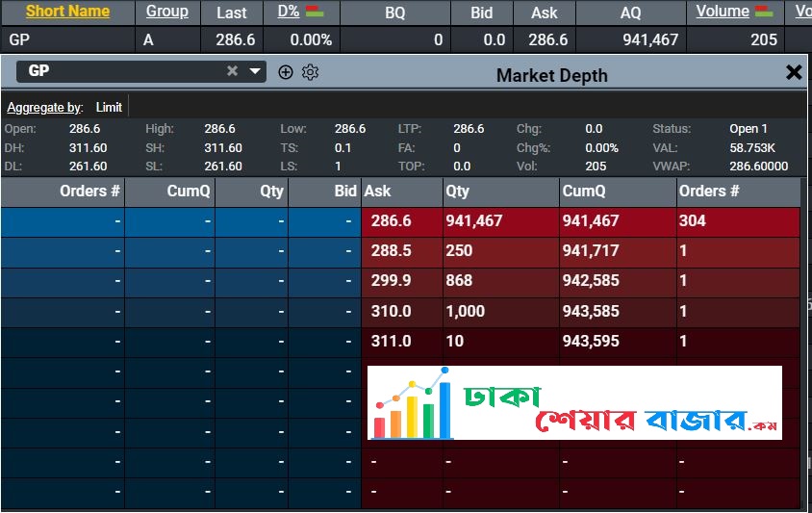
Task: Click the D% column header text
Action: pyautogui.click(x=288, y=12)
